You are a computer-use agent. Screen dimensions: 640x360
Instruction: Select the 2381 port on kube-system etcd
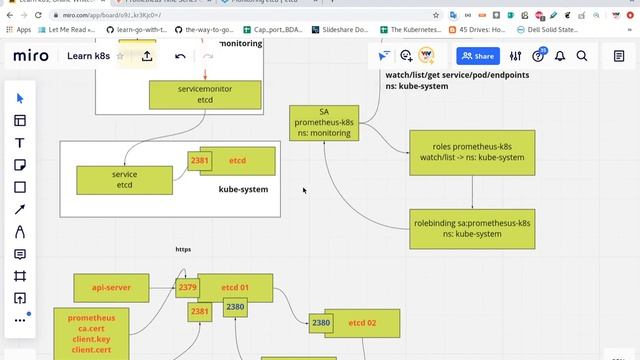tap(200, 161)
